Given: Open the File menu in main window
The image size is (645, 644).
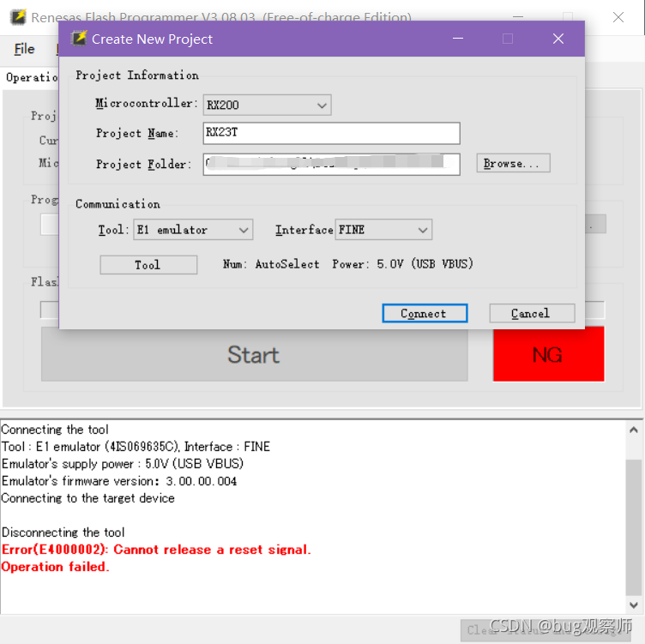Looking at the screenshot, I should pyautogui.click(x=24, y=49).
